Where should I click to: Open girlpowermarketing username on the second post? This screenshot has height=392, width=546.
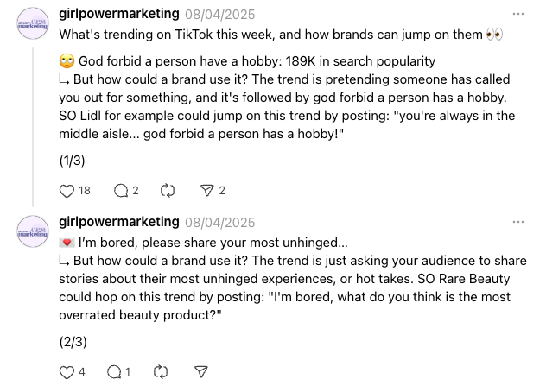pos(119,222)
